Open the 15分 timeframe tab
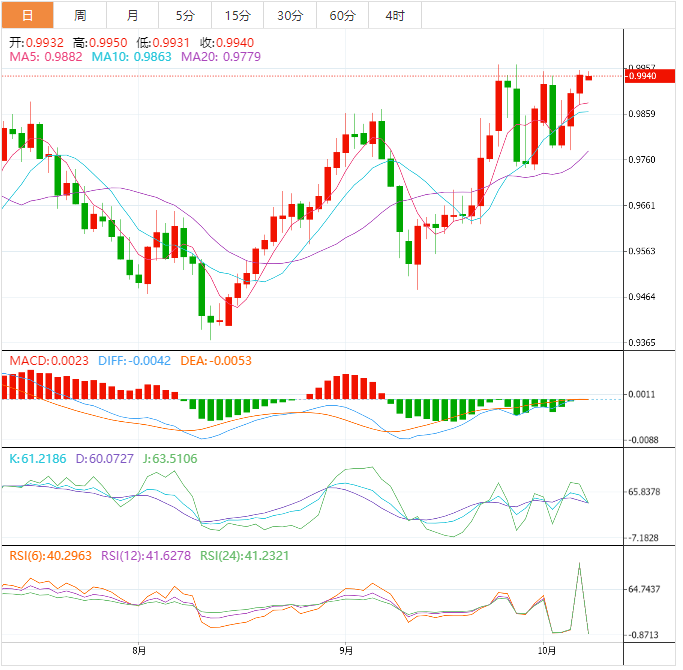Screen dimensions: 683x670 pyautogui.click(x=238, y=15)
